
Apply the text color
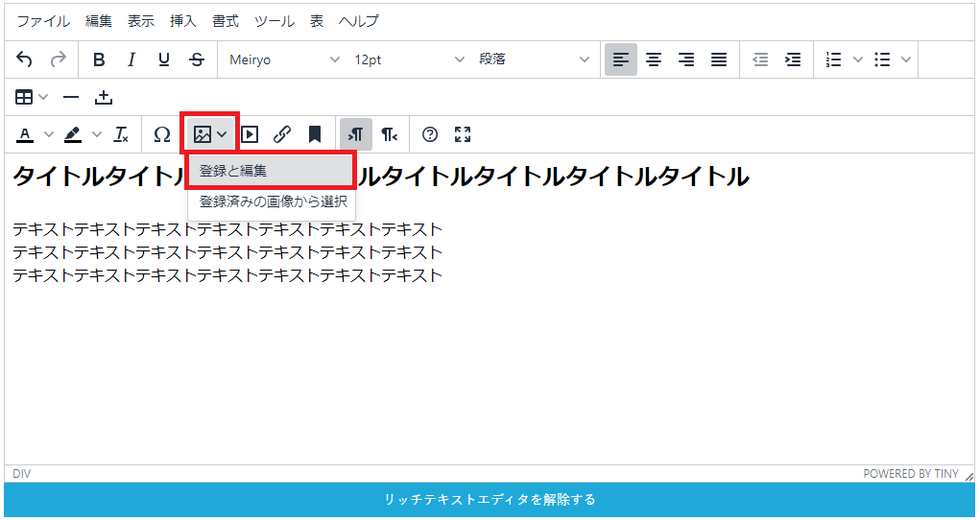point(25,135)
